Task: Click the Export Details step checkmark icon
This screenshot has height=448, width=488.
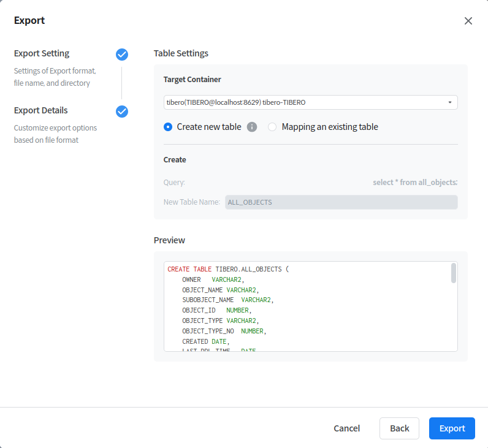Action: [122, 112]
